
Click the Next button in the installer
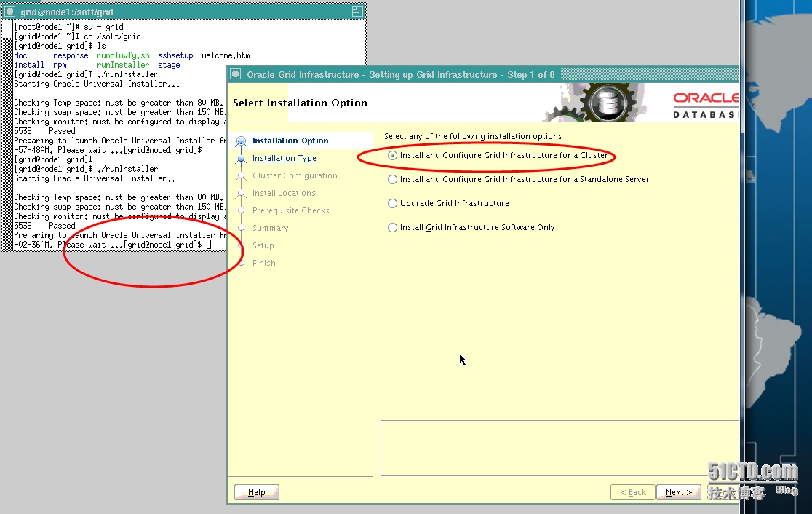point(678,492)
